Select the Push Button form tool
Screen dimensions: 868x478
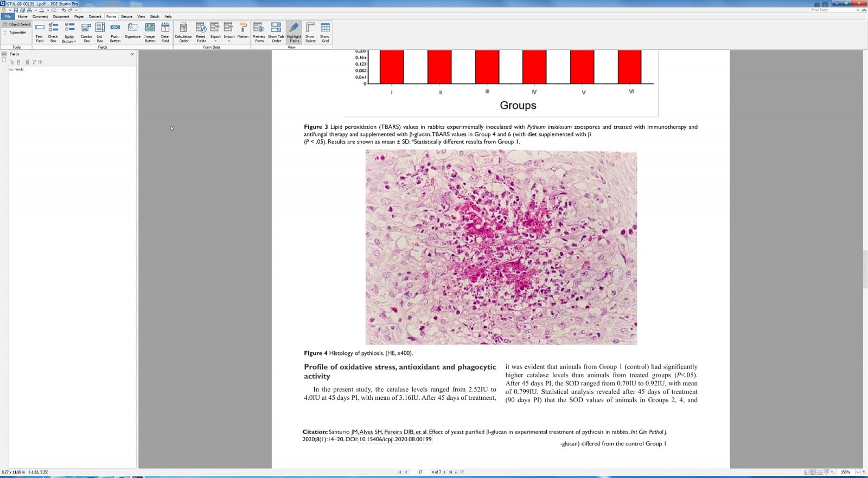pyautogui.click(x=115, y=33)
